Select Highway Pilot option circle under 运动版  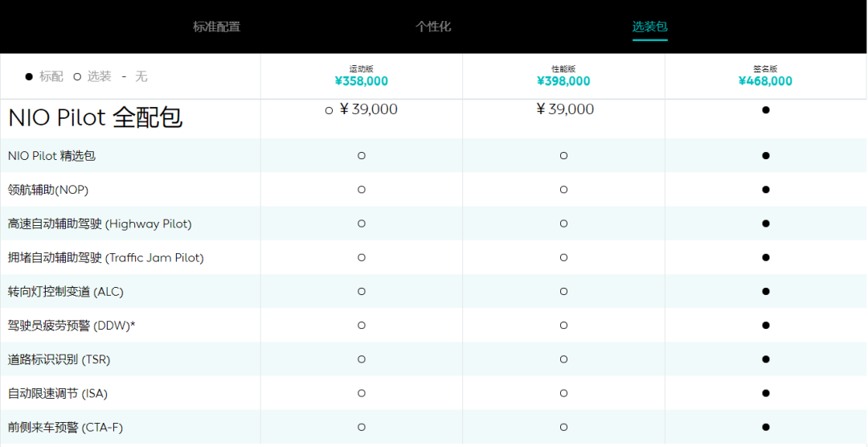[362, 223]
